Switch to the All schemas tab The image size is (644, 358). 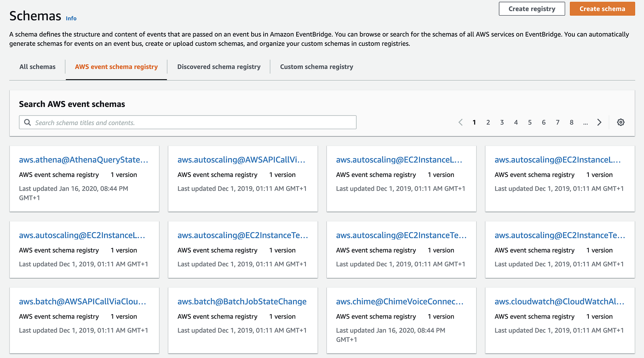pos(37,67)
